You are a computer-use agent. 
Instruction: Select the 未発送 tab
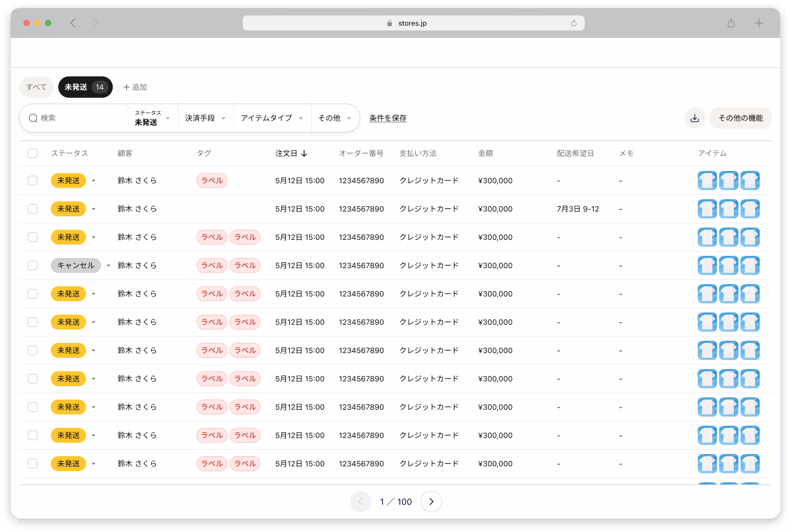coord(86,87)
